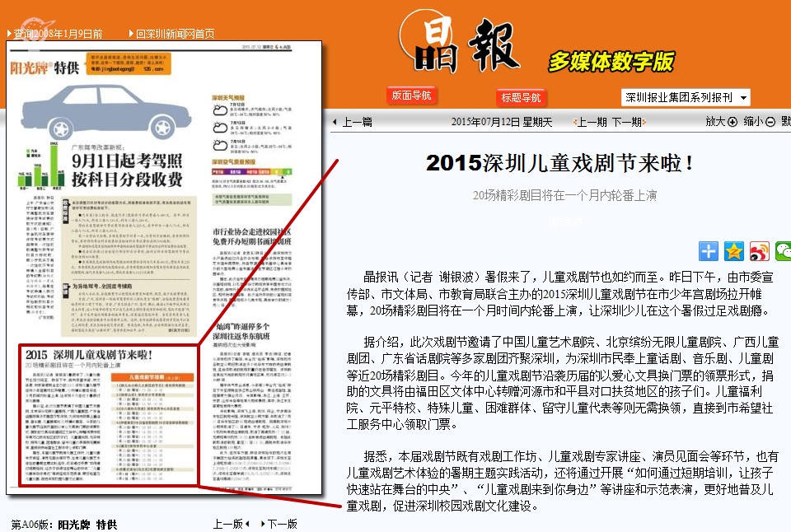Screen dimensions: 791x532
Task: Click 回深圳新闻网首页 home link
Action: 174,34
